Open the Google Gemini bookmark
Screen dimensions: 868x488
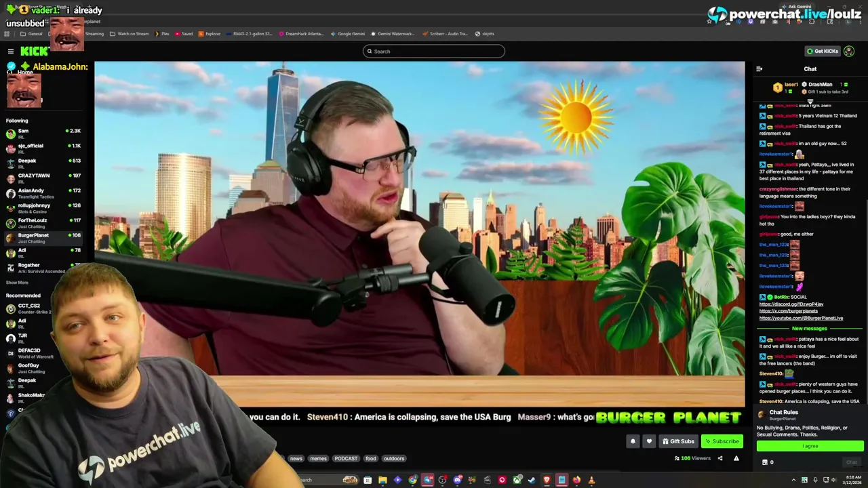[347, 34]
